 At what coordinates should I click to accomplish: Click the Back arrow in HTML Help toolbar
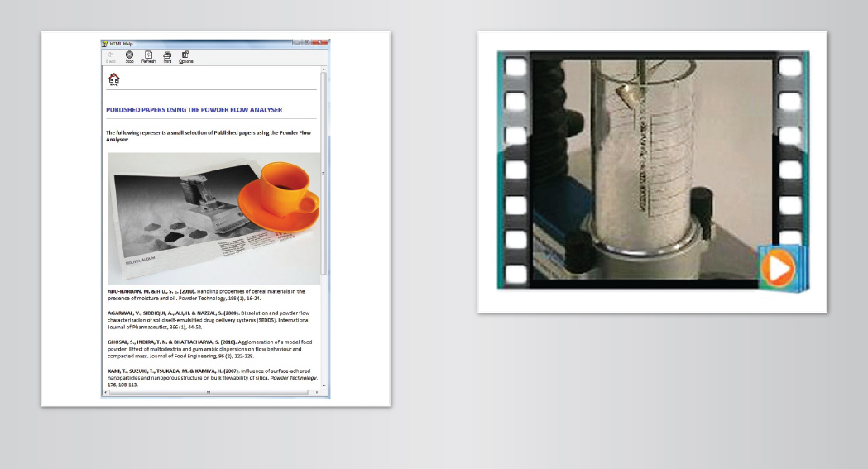(x=110, y=56)
